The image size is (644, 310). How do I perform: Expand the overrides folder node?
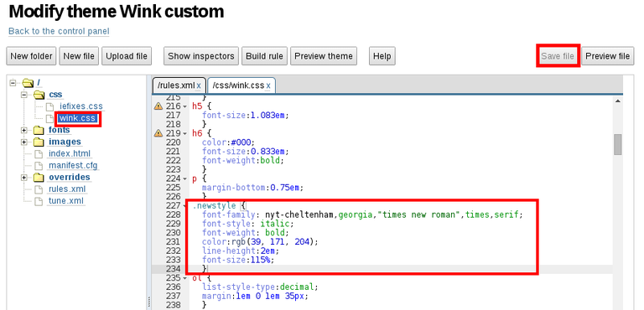[x=24, y=178]
